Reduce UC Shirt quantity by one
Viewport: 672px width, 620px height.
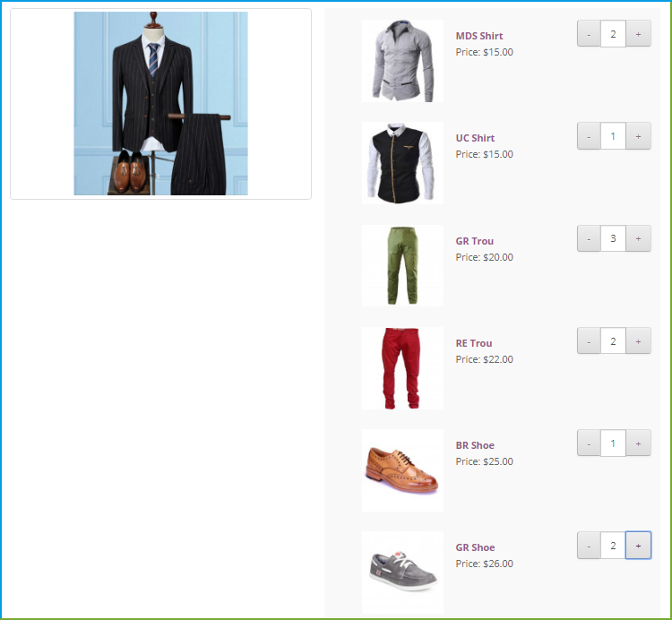coord(589,136)
